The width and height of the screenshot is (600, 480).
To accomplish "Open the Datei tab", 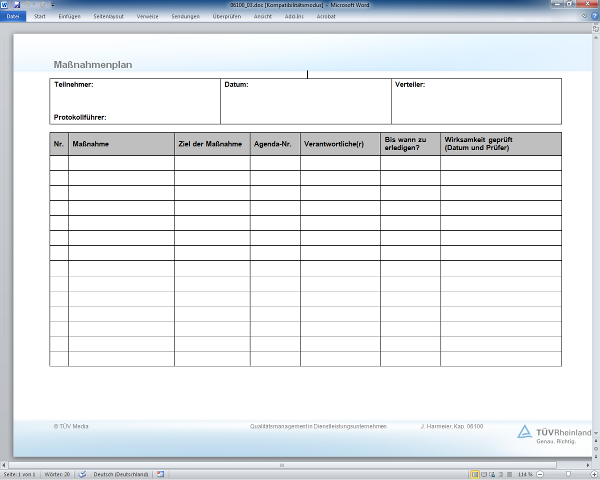I will click(x=12, y=17).
